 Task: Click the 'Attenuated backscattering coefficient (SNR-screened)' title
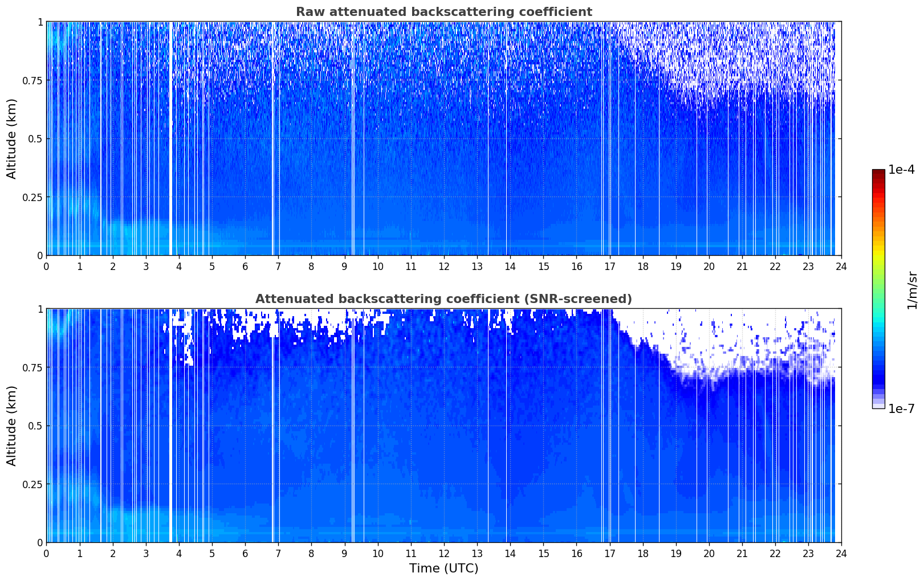point(443,299)
